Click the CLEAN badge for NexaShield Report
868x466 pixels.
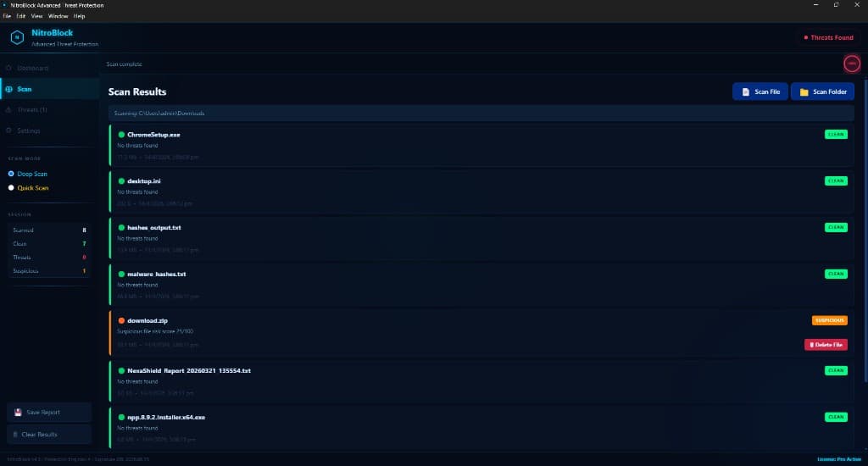tap(836, 371)
